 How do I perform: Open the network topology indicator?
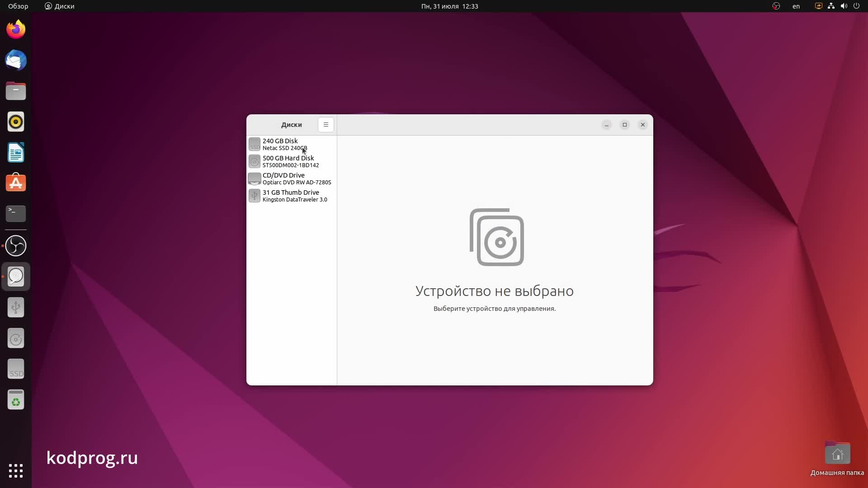point(831,6)
